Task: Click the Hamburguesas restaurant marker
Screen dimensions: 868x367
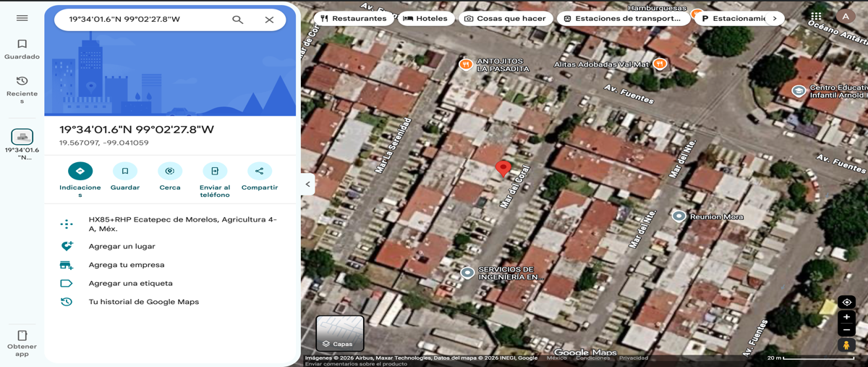Action: (697, 14)
